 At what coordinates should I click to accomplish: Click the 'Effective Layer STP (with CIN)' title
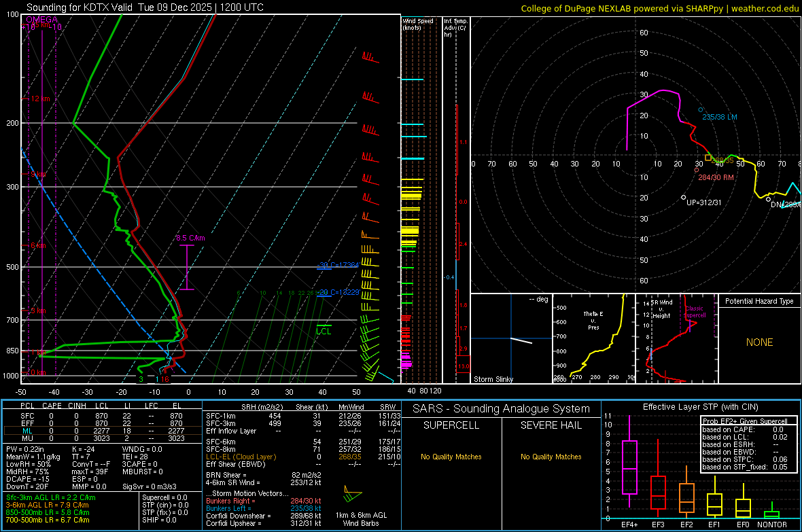click(x=700, y=407)
